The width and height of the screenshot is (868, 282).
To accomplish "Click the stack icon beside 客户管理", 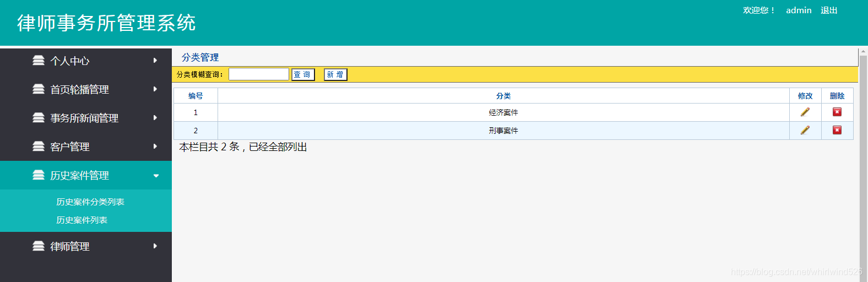I will [x=39, y=147].
